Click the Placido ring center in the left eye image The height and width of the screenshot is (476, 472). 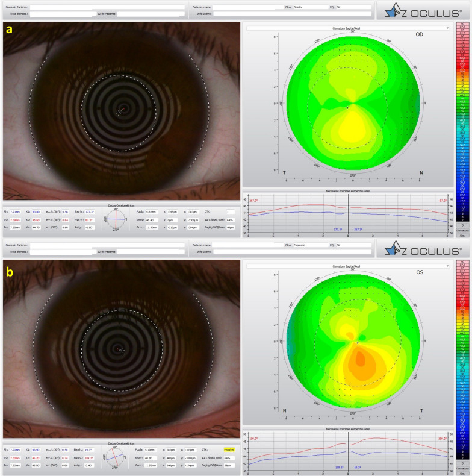(x=120, y=349)
